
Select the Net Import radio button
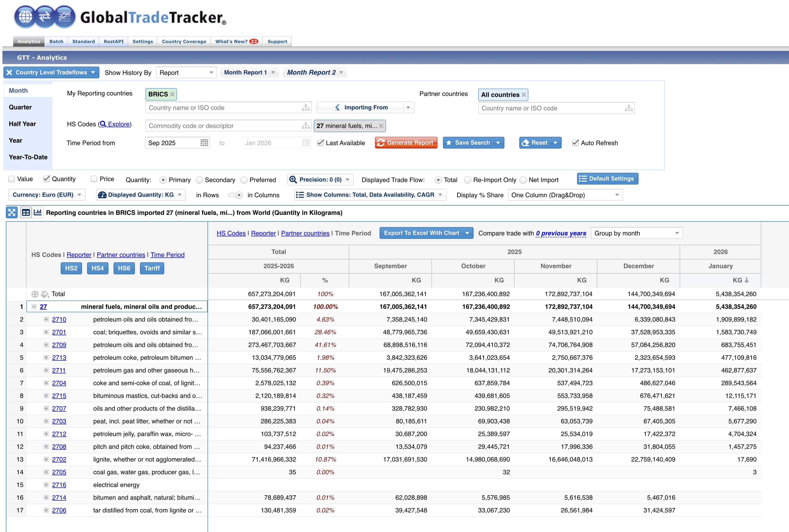click(x=523, y=180)
